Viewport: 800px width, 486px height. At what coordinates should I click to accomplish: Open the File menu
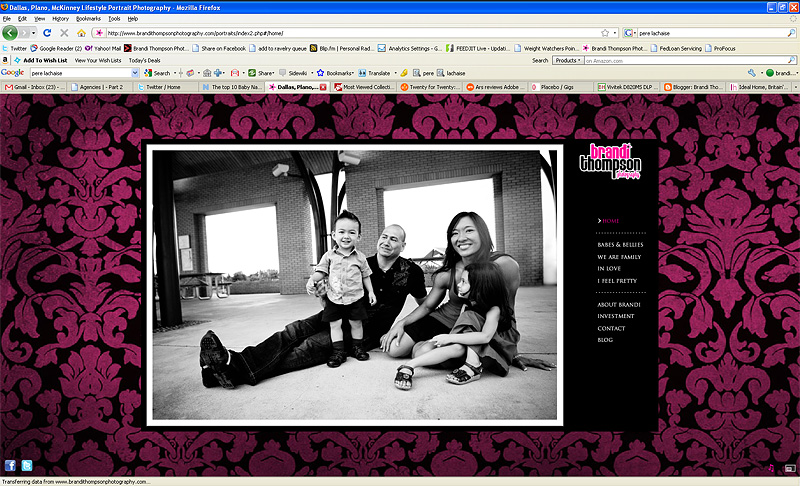pos(7,19)
